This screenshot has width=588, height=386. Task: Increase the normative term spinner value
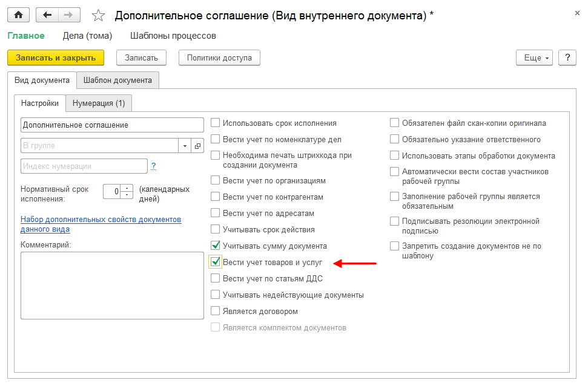pyautogui.click(x=127, y=188)
